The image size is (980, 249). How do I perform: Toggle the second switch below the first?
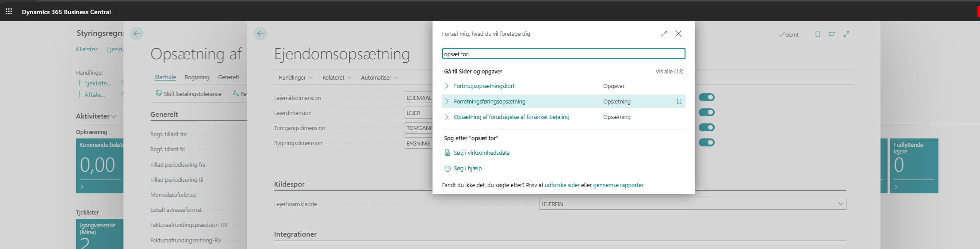tap(706, 112)
